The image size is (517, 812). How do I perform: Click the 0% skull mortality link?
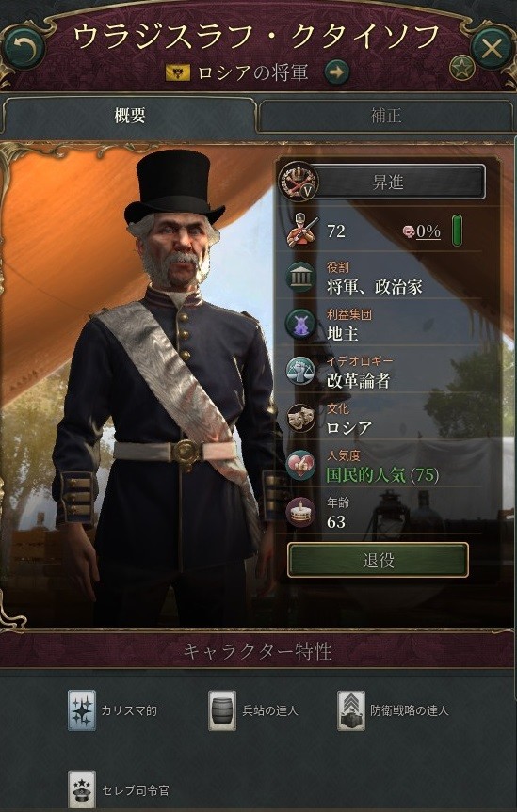tap(423, 232)
